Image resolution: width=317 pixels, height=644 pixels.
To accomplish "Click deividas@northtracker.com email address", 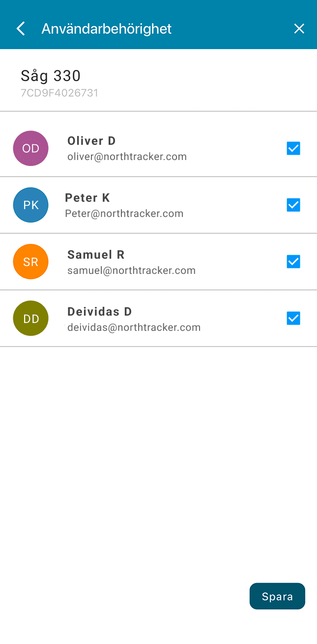I will (x=134, y=327).
